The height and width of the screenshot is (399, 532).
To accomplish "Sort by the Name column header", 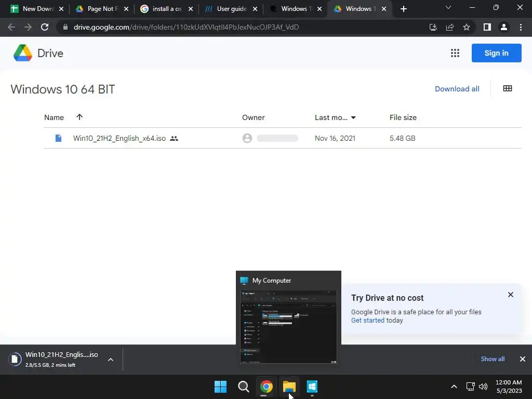I will point(54,117).
